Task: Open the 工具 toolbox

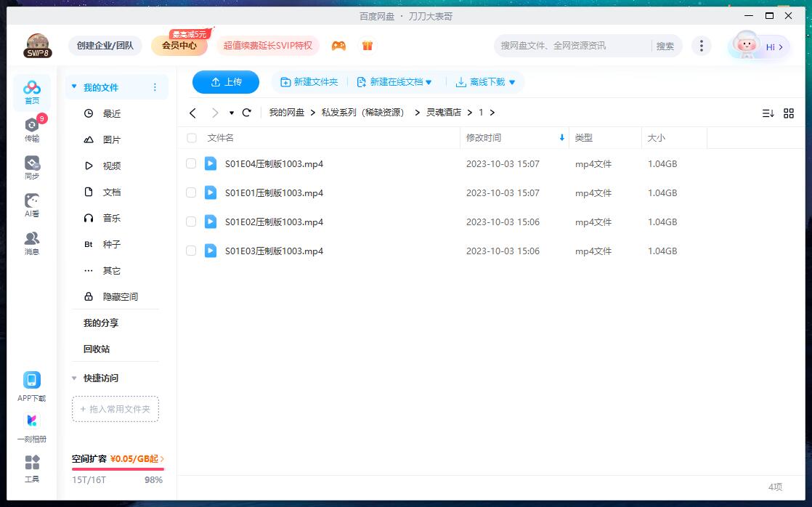Action: tap(31, 468)
